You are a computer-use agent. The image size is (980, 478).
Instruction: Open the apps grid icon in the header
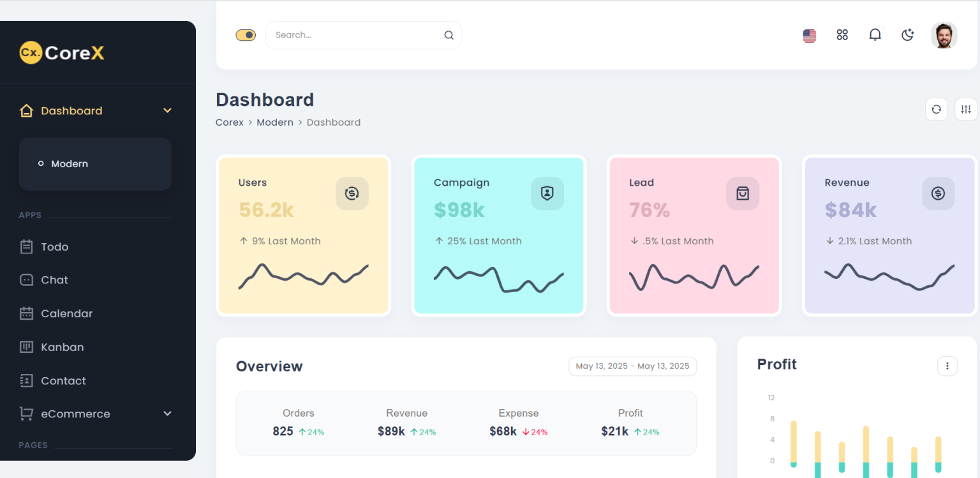[x=842, y=35]
